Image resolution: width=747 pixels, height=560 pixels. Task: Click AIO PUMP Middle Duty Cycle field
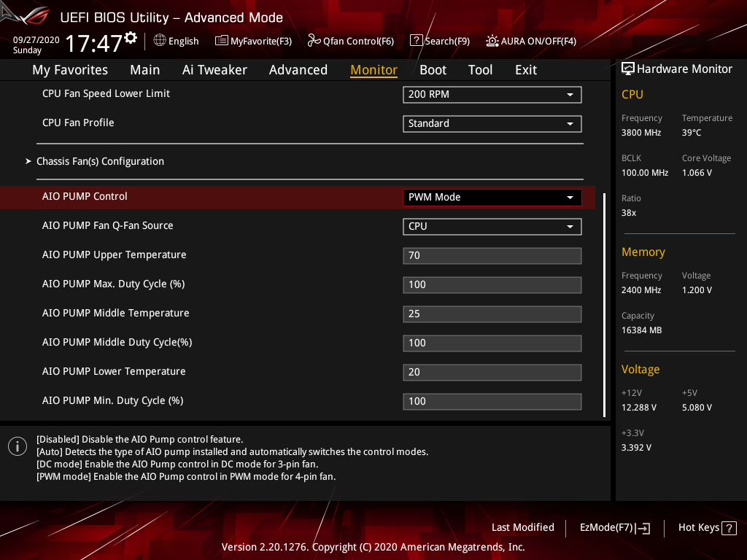tap(492, 343)
